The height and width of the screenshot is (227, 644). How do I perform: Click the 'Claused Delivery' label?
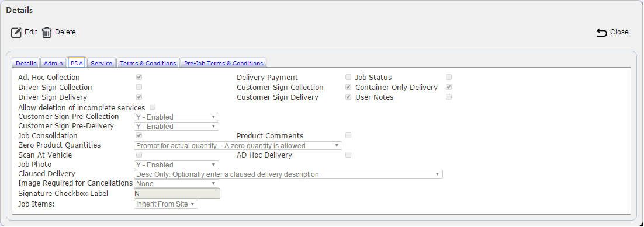pyautogui.click(x=47, y=174)
